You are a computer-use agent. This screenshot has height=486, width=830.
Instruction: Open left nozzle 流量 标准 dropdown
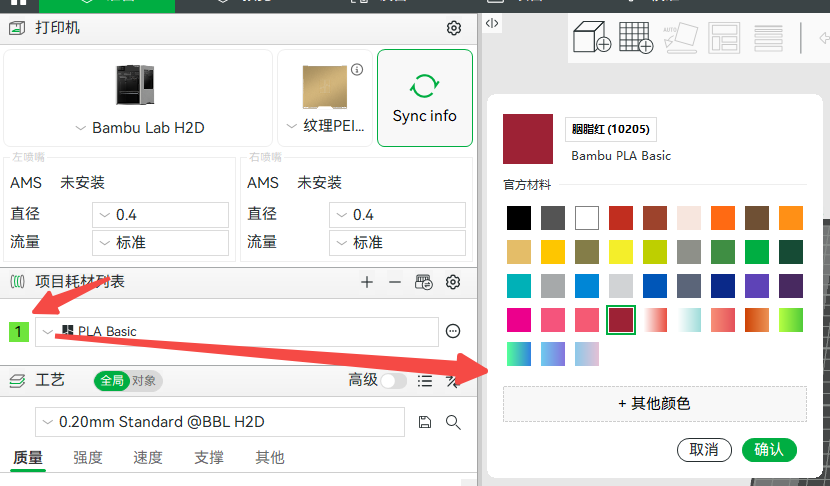[160, 243]
